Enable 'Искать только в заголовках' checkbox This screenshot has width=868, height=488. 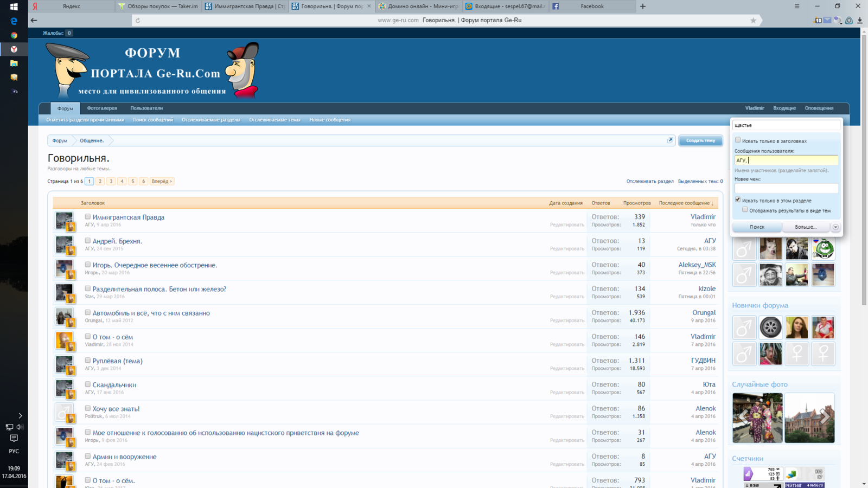(x=738, y=140)
